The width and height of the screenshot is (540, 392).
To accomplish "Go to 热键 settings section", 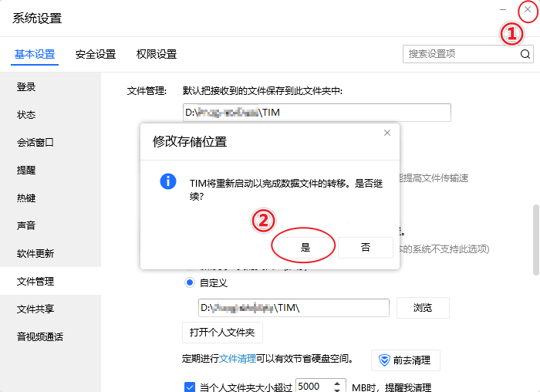I will pyautogui.click(x=26, y=198).
